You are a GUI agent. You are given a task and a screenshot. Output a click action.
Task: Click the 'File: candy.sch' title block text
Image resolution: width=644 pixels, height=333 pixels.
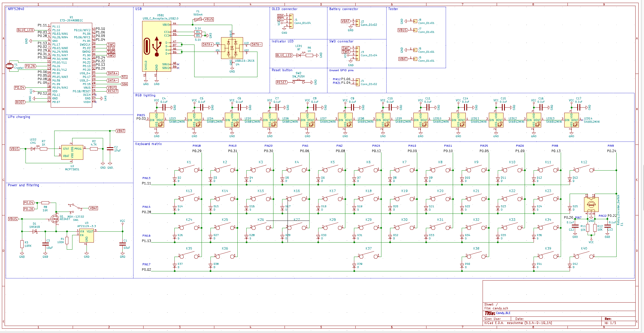click(x=496, y=308)
